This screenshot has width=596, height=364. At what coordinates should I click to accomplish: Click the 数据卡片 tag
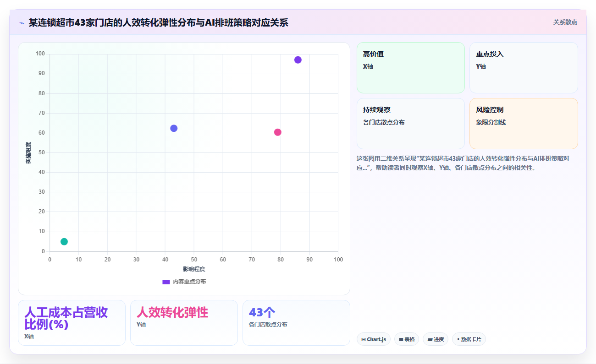point(469,339)
